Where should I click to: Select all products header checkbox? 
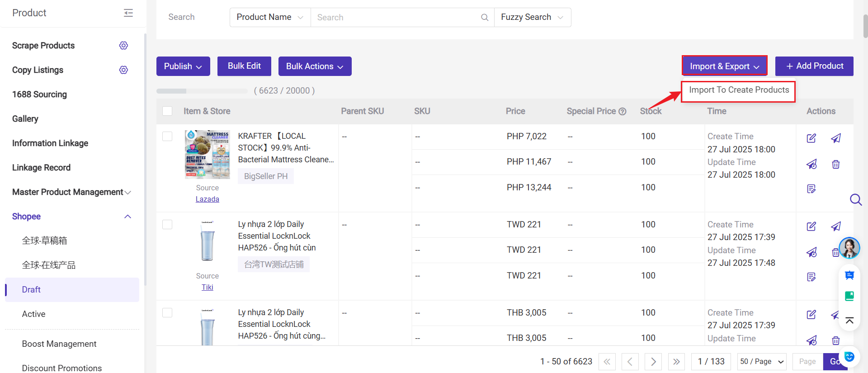coord(167,111)
